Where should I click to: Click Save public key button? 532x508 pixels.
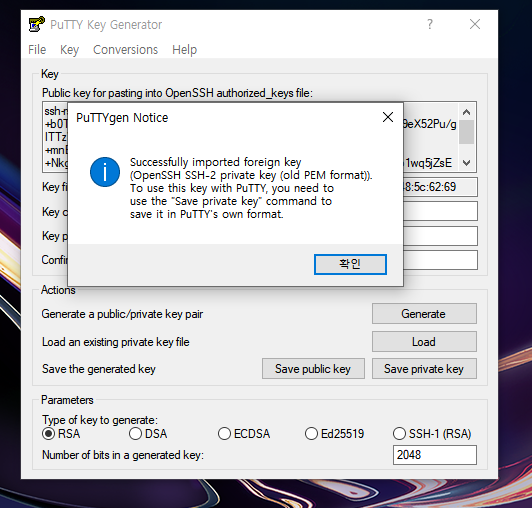[x=313, y=369]
